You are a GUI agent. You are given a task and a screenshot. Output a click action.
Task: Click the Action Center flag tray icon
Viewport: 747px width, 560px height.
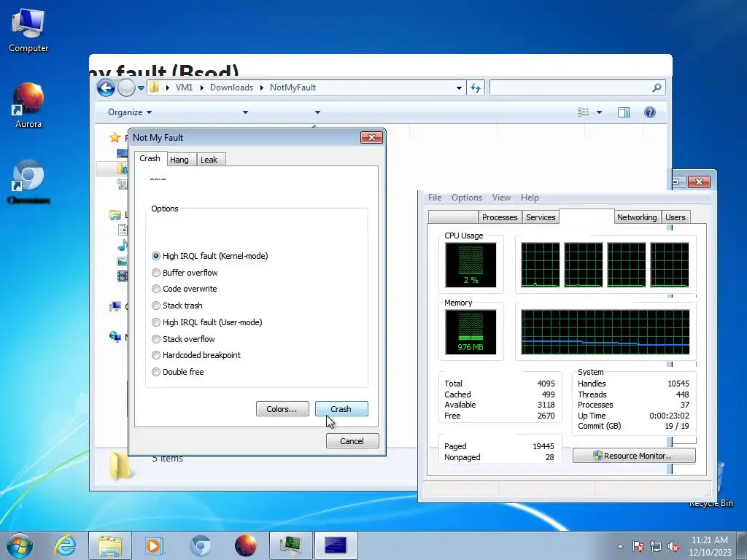638,547
